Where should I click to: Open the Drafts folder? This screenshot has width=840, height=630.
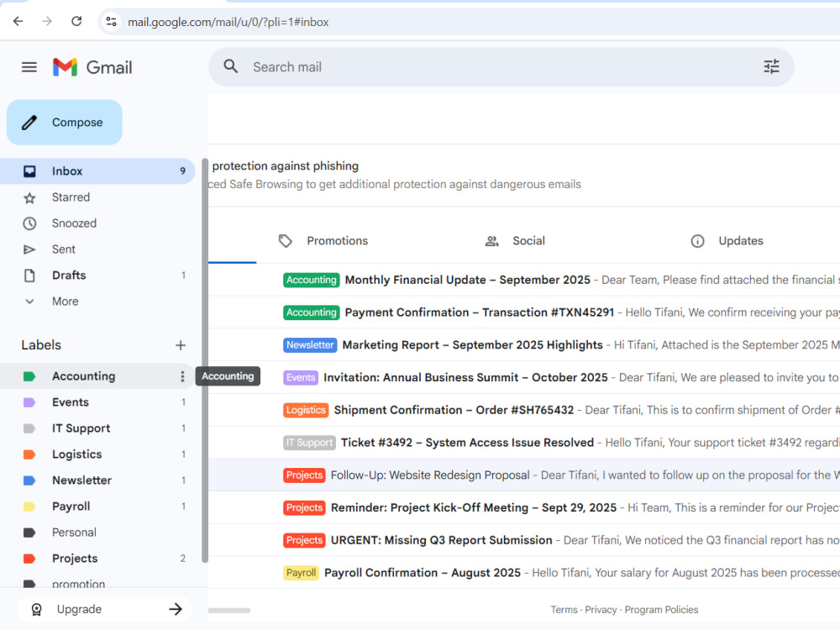point(97,276)
